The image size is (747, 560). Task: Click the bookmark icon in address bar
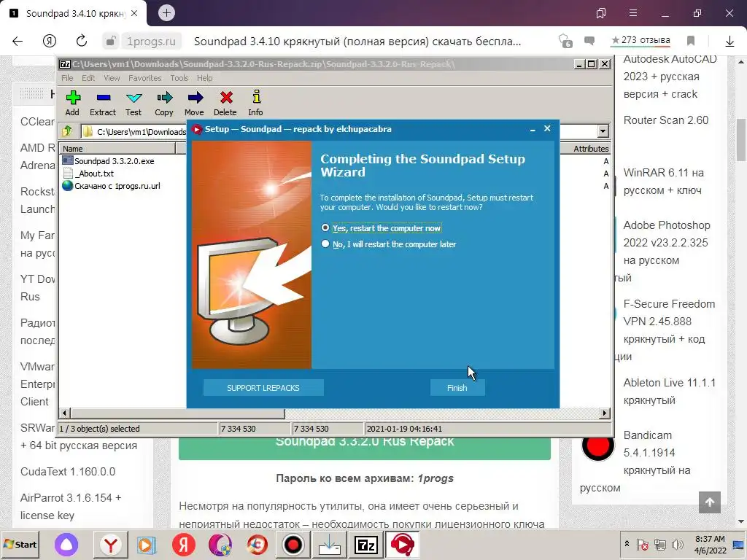(x=691, y=41)
